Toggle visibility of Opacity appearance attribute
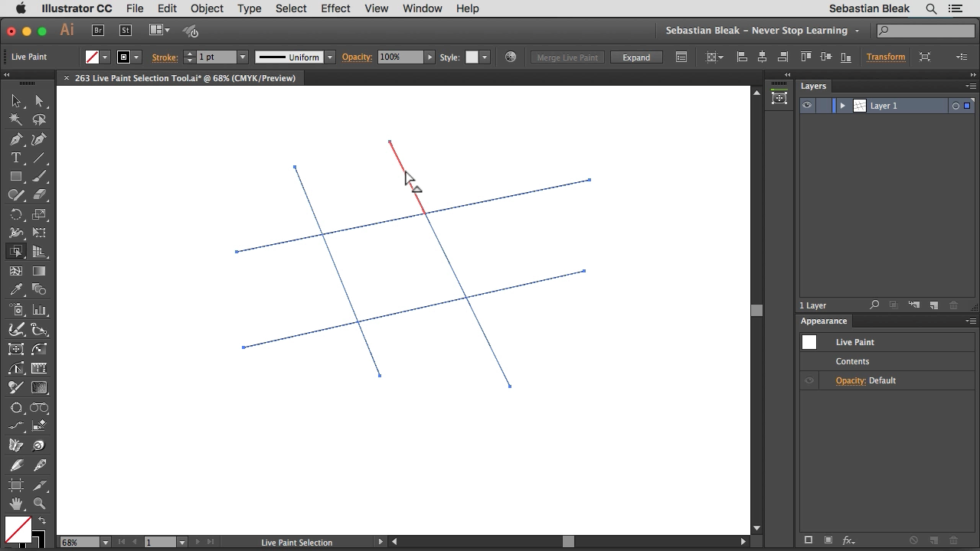 809,380
